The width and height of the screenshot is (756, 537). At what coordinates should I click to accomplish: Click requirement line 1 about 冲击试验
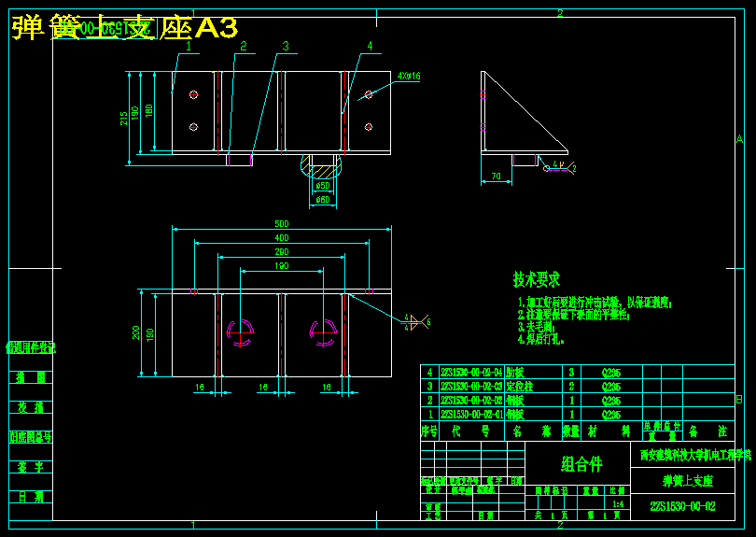[595, 303]
